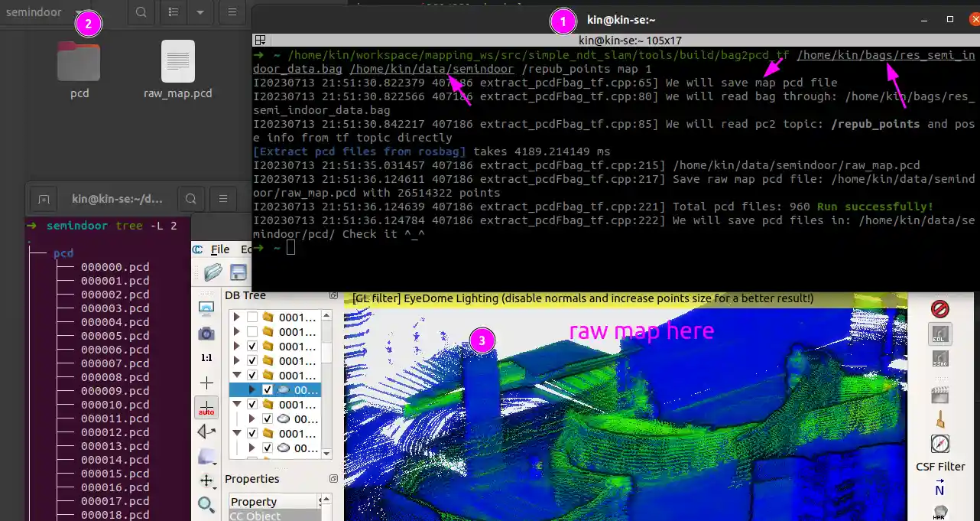The image size is (980, 521).
Task: Toggle the auto pick rotation center tool
Action: pos(206,407)
